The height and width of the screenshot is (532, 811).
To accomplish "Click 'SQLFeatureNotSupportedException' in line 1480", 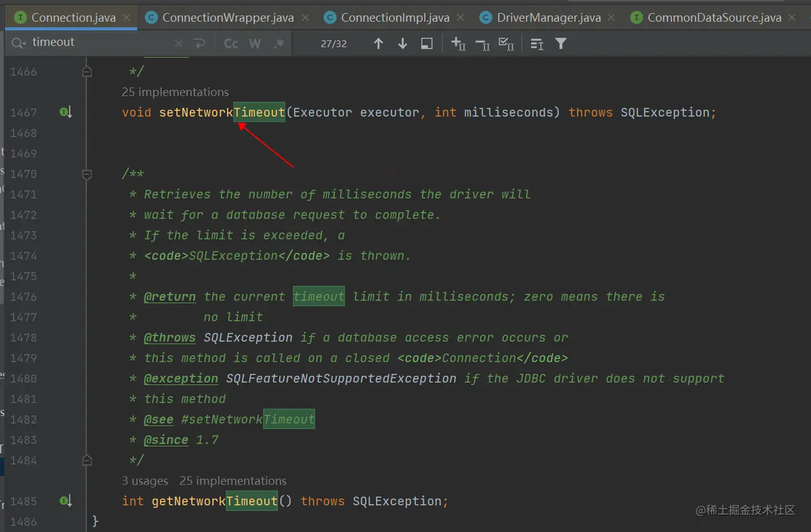I will [x=341, y=378].
